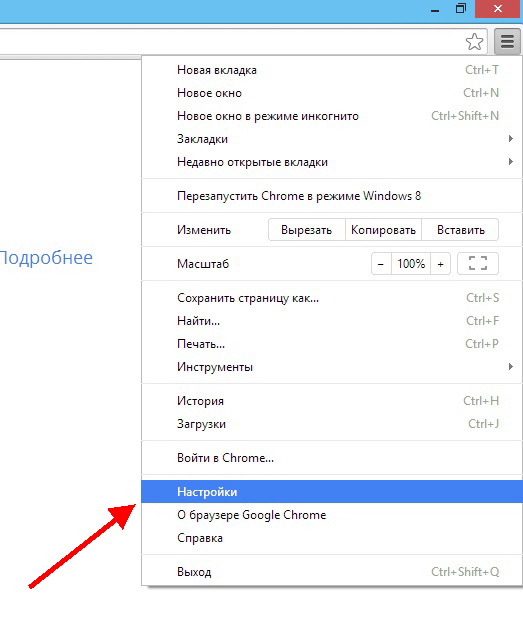
Task: Open Справка menu item
Action: pyautogui.click(x=332, y=538)
